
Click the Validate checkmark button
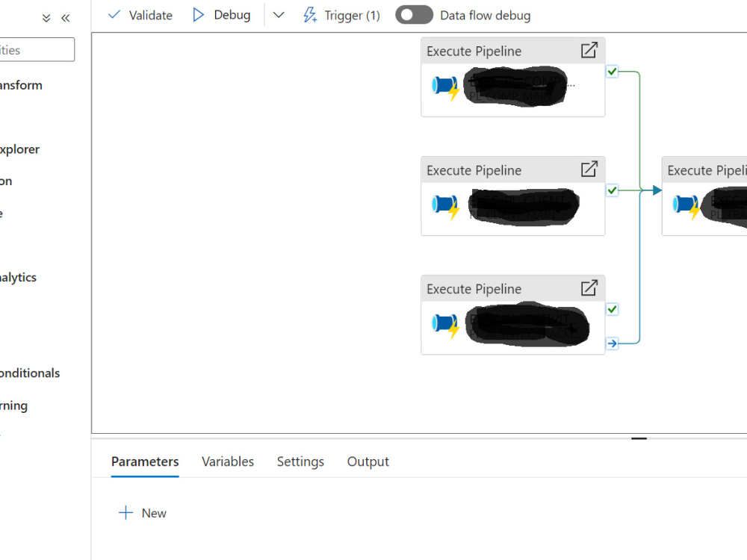[x=140, y=15]
